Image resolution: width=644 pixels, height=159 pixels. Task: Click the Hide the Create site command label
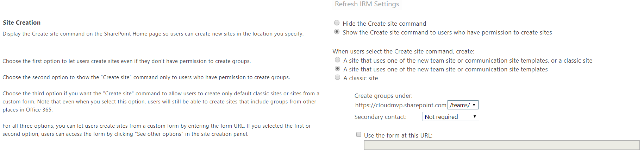[384, 24]
